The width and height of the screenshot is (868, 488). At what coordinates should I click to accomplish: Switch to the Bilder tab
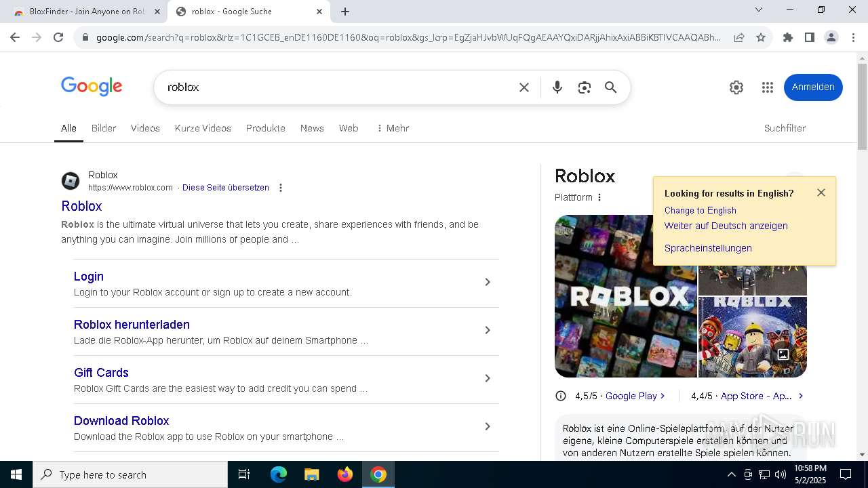tap(104, 128)
